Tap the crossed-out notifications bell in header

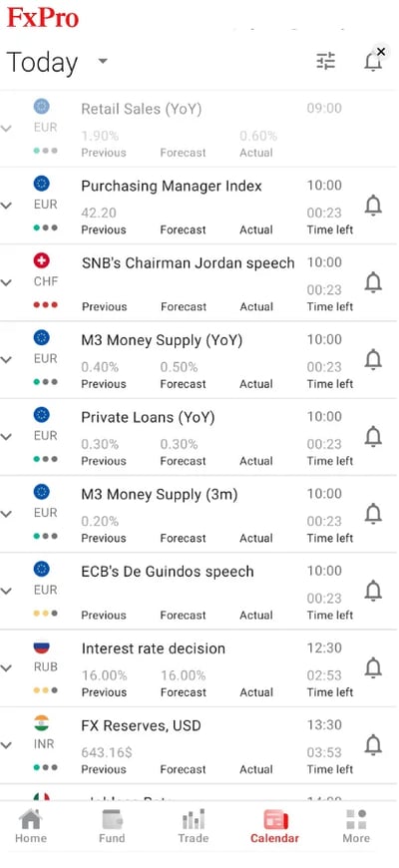point(375,59)
